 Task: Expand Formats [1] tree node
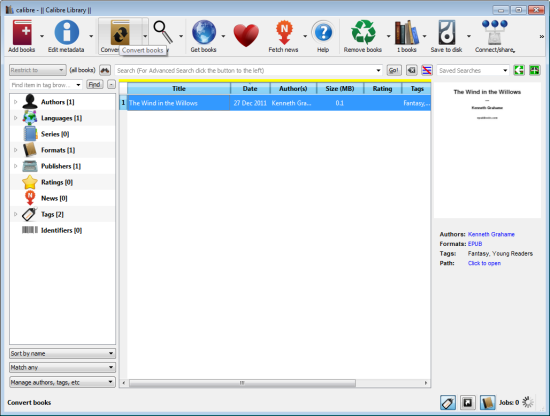[x=15, y=150]
